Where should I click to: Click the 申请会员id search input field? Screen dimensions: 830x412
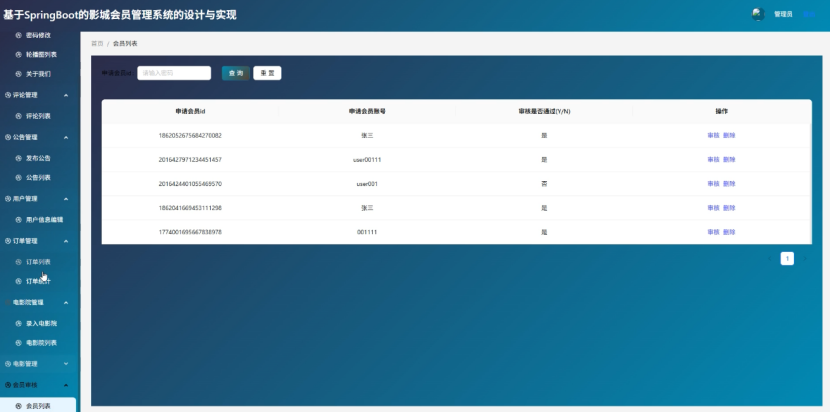coord(174,73)
